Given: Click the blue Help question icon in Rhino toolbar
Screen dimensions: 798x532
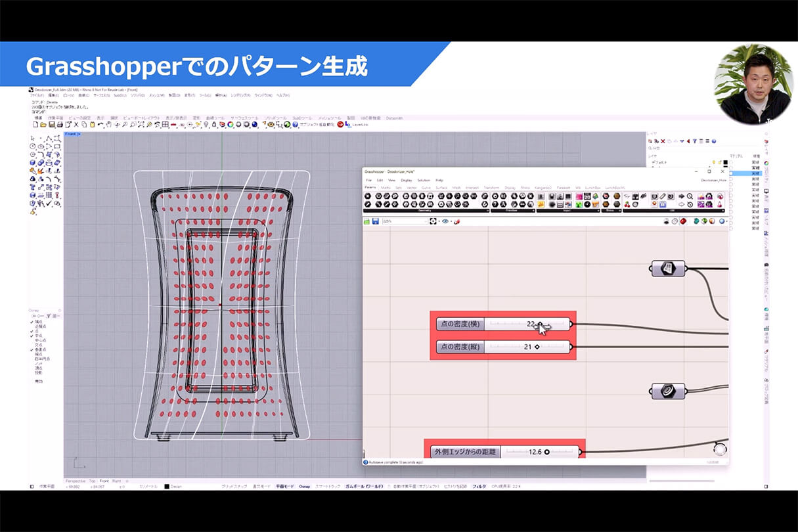Looking at the screenshot, I should pos(296,124).
